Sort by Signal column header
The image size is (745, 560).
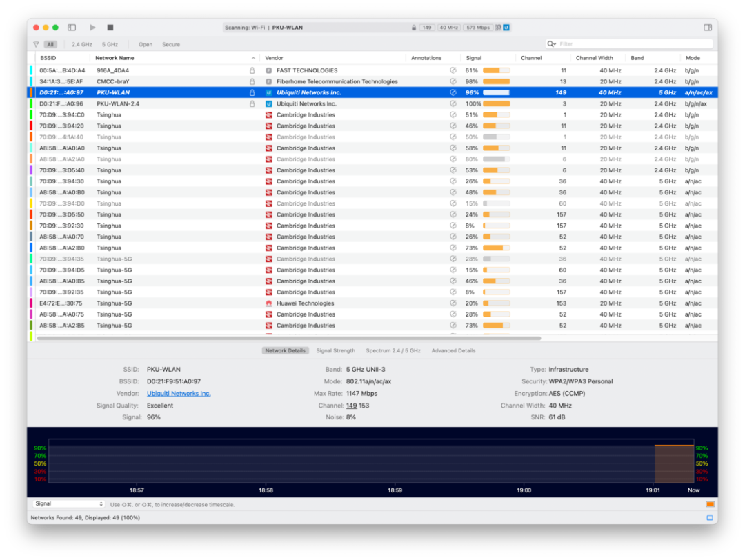coord(474,58)
